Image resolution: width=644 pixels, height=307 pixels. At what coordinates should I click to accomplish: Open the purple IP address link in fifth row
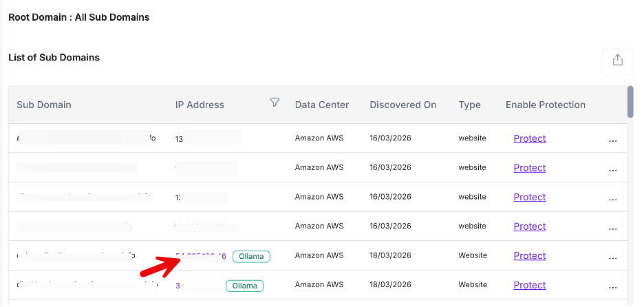click(x=200, y=256)
